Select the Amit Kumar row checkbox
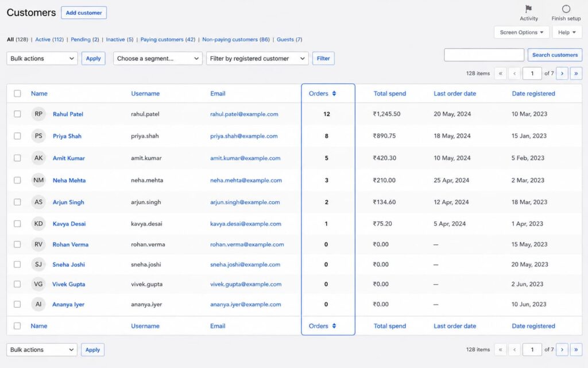588x368 pixels. click(17, 158)
